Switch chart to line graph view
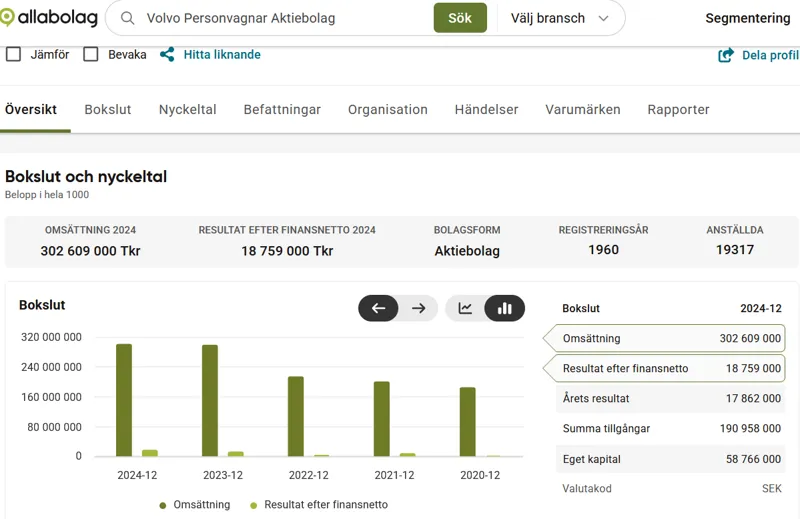The width and height of the screenshot is (800, 519). (465, 308)
